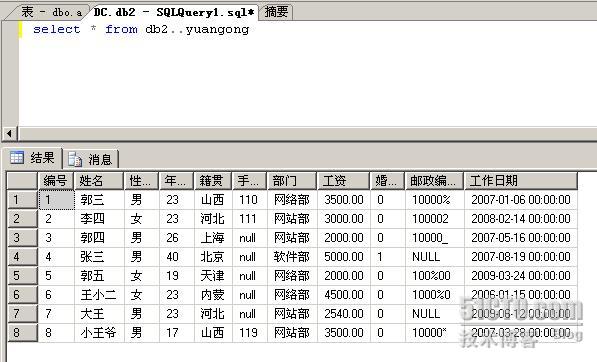Click the name cell 郭三
The width and height of the screenshot is (597, 362).
click(99, 200)
